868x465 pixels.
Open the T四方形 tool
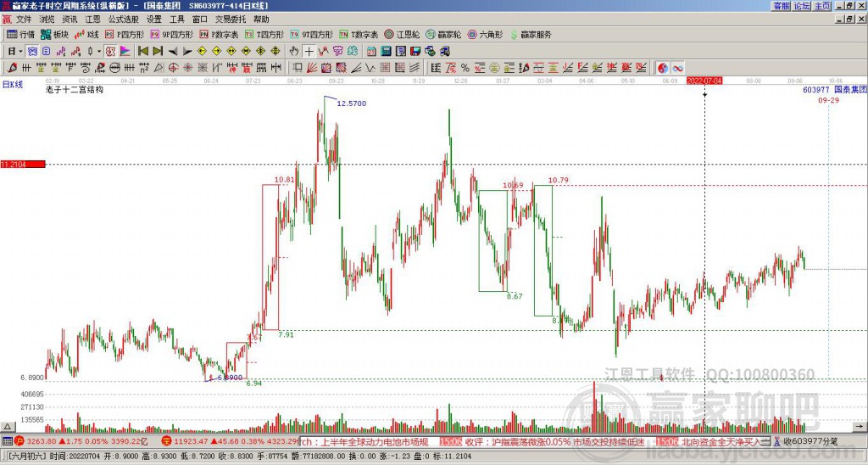click(x=264, y=34)
